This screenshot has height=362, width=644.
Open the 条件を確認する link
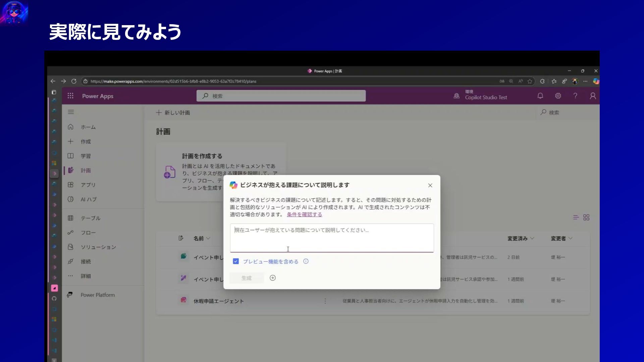click(x=304, y=215)
